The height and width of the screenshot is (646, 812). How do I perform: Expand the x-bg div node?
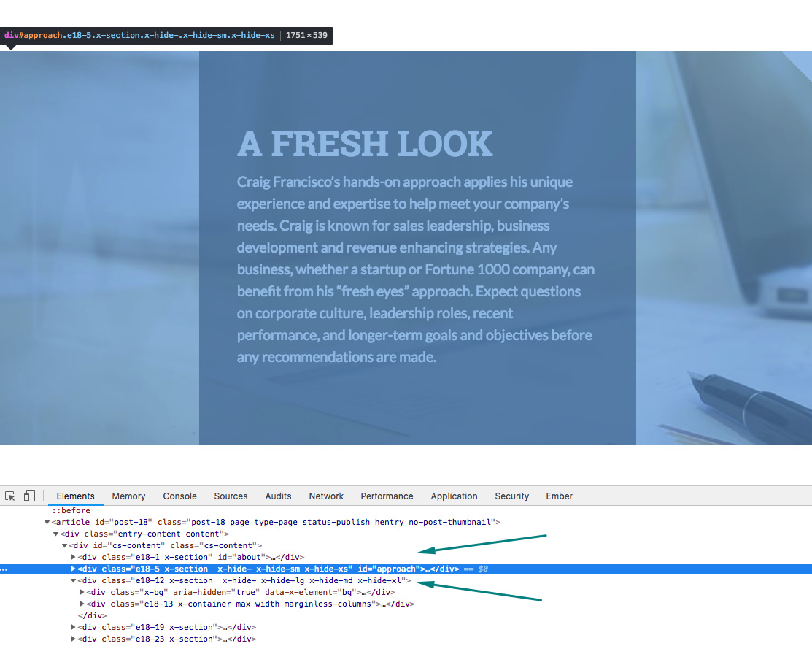pos(82,592)
